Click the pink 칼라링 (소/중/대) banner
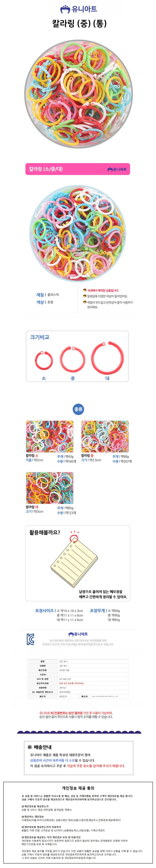The image size is (156, 868). point(78,169)
